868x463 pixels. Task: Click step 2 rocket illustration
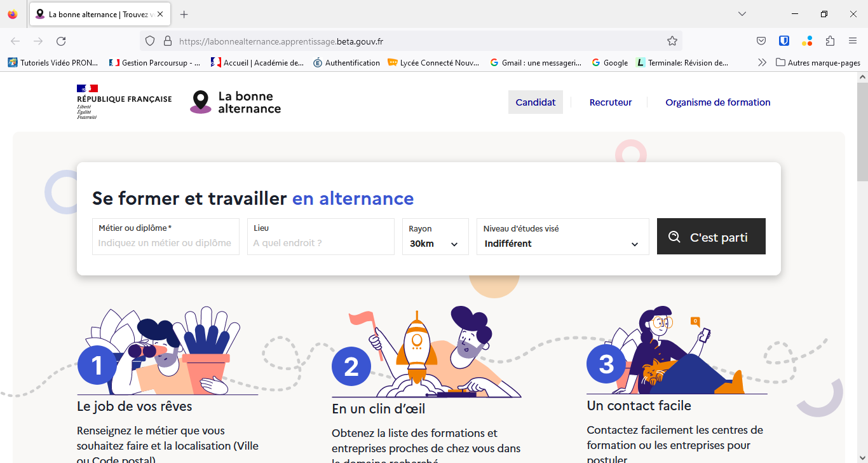pos(426,352)
